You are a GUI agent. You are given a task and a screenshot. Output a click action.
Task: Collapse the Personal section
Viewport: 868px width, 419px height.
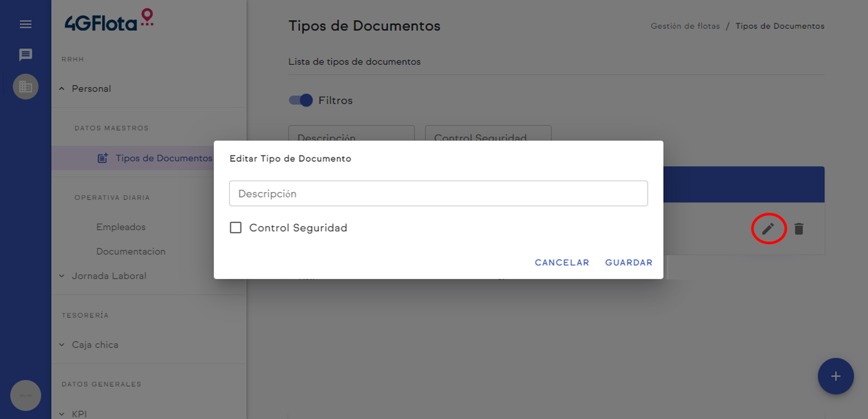(x=62, y=89)
